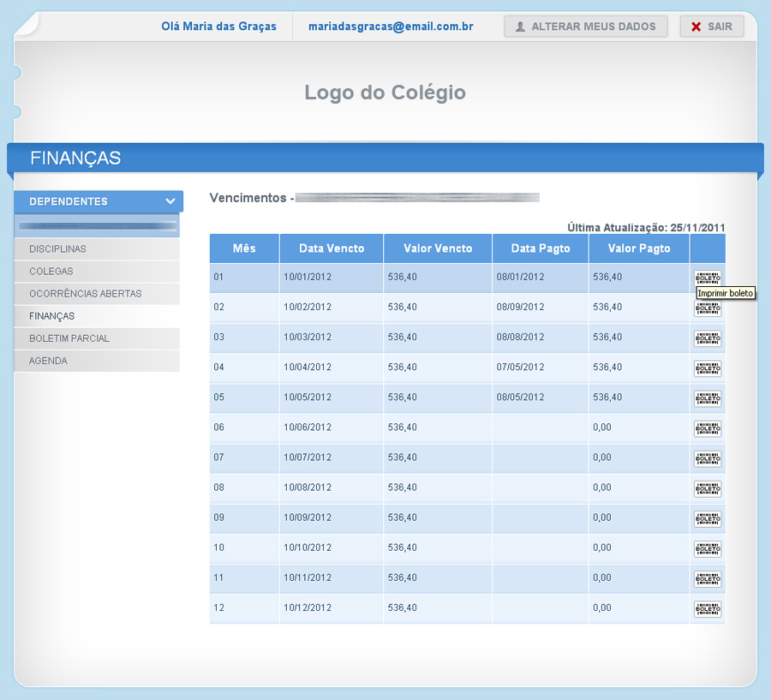This screenshot has width=771, height=700.
Task: Click payment date 08/05/2012
Action: pos(520,397)
